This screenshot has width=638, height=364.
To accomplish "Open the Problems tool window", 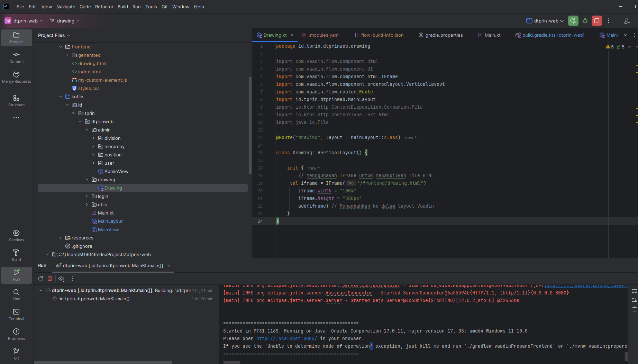I will coord(16,334).
